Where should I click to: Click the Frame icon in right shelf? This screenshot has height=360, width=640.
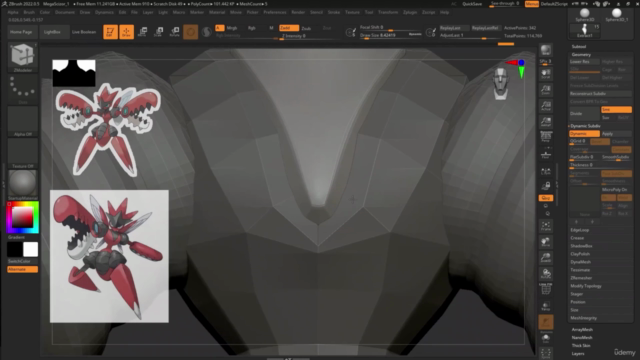tap(546, 226)
